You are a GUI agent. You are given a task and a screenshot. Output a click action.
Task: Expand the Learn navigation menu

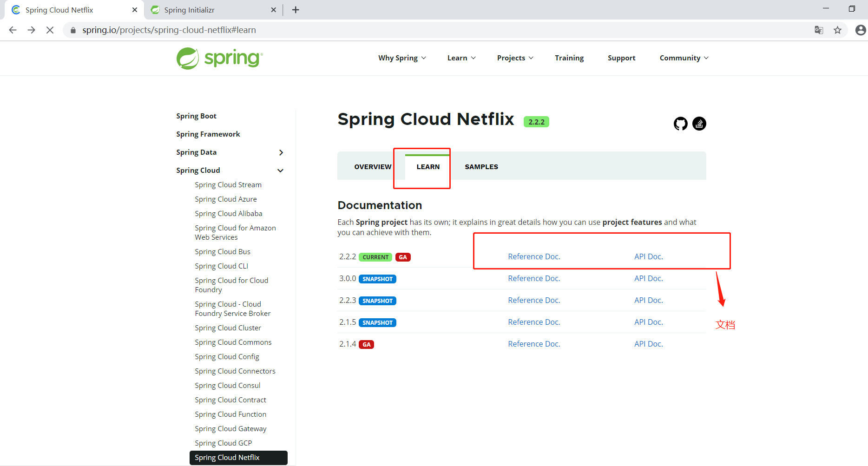point(461,58)
